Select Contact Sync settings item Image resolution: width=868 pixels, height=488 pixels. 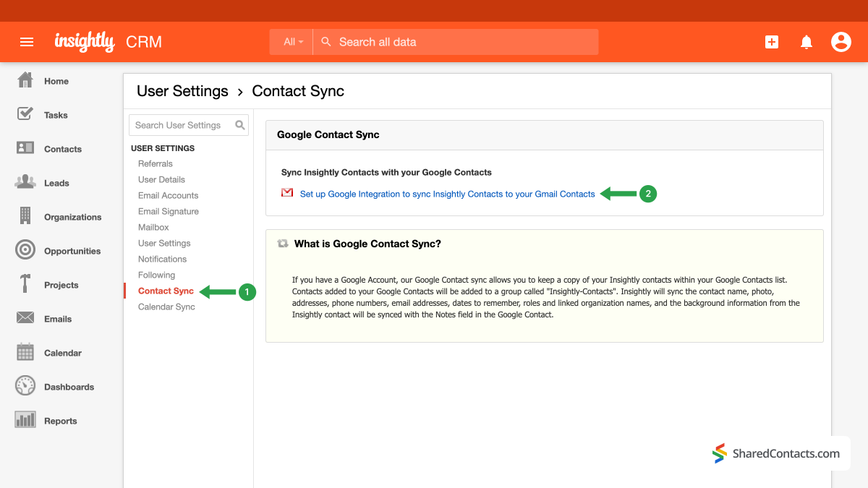pyautogui.click(x=166, y=291)
